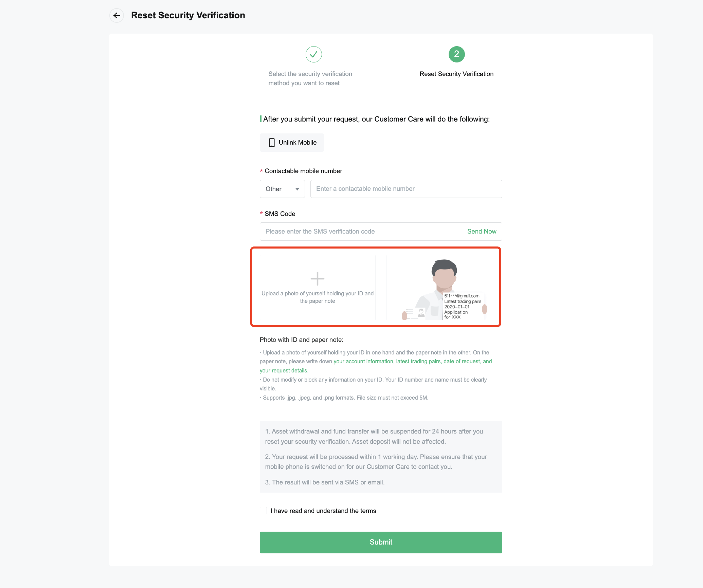Click the 'I have read' terms label text
Screen dimensions: 703x588
click(x=323, y=511)
